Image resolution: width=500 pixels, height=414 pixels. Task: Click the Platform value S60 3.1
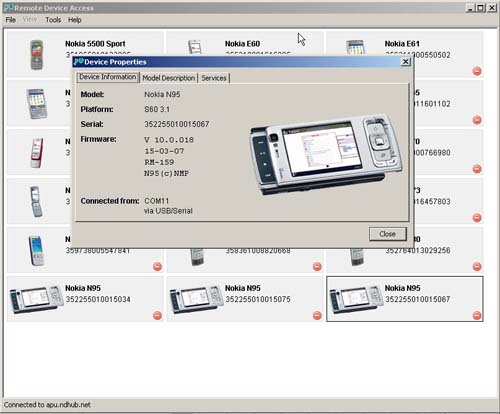point(157,109)
